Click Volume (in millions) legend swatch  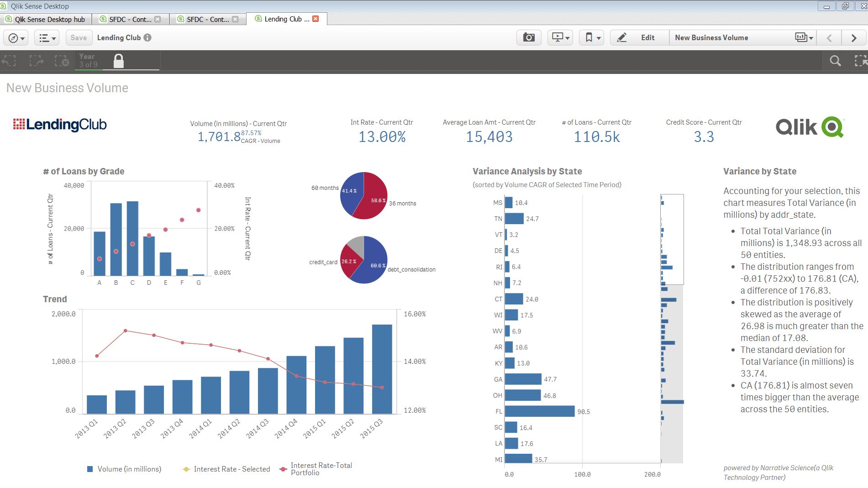pos(90,469)
